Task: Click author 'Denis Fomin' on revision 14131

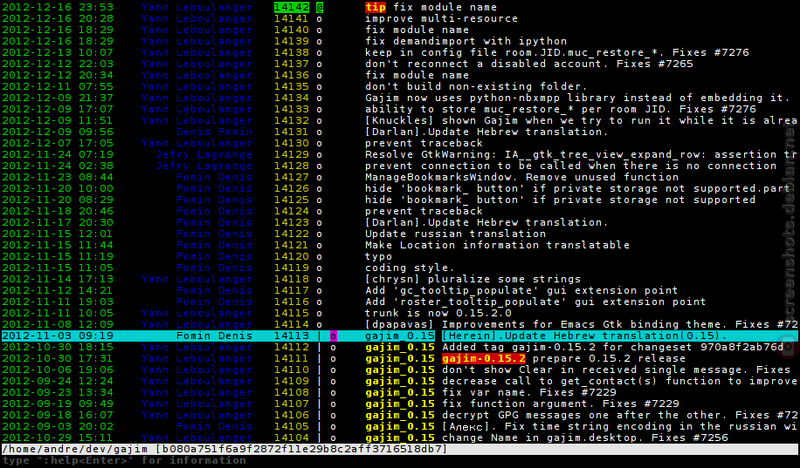Action: (214, 132)
